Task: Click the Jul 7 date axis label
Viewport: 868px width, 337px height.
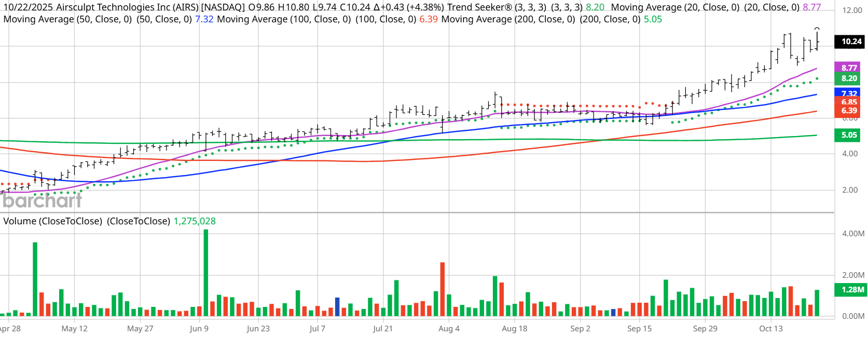Action: [318, 328]
